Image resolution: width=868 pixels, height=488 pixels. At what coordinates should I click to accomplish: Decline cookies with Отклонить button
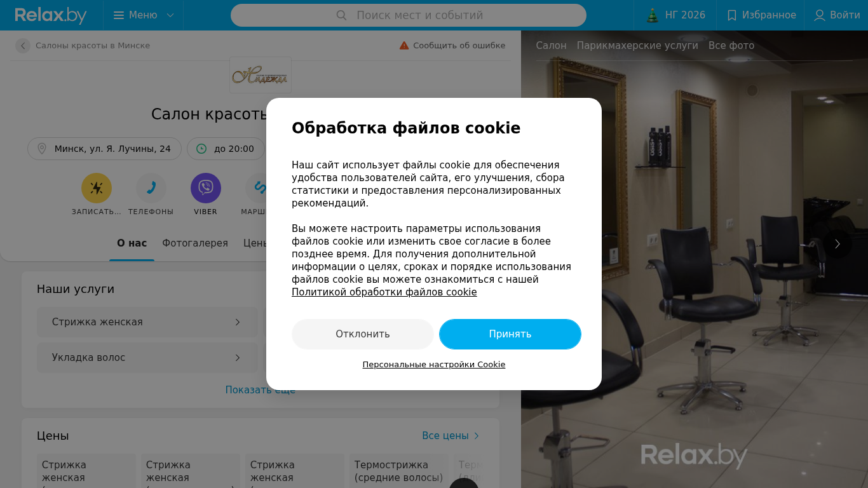pyautogui.click(x=363, y=334)
